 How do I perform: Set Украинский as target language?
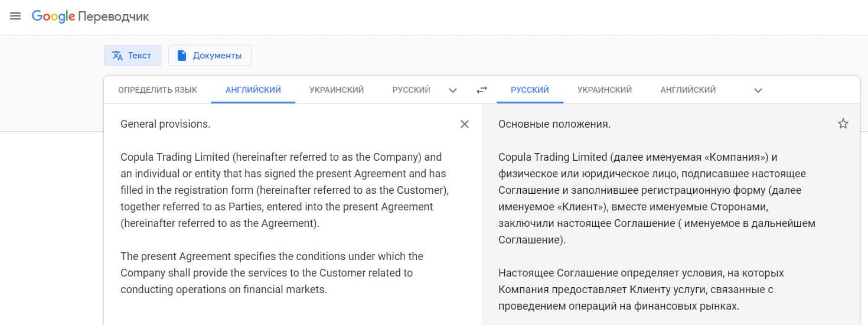click(x=605, y=90)
